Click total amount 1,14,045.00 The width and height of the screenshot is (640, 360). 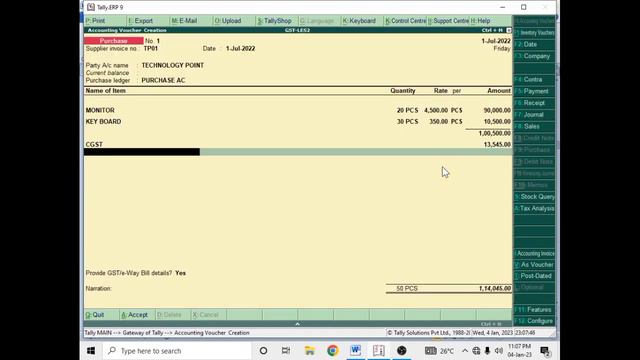click(x=495, y=289)
